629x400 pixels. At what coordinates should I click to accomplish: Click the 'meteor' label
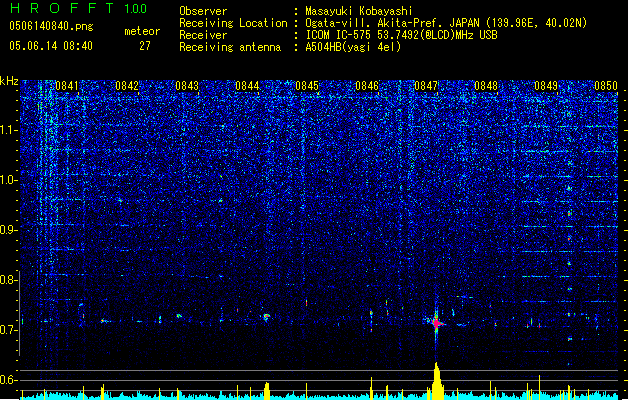coord(142,31)
